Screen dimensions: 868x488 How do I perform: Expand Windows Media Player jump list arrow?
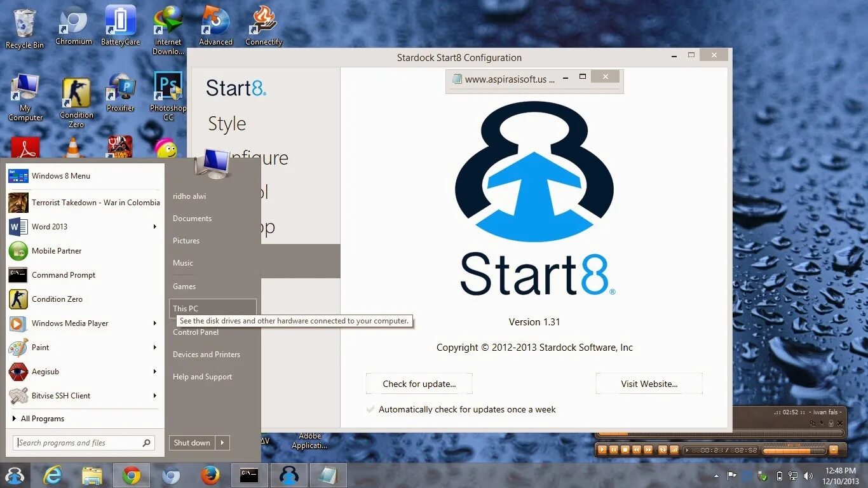pos(154,323)
